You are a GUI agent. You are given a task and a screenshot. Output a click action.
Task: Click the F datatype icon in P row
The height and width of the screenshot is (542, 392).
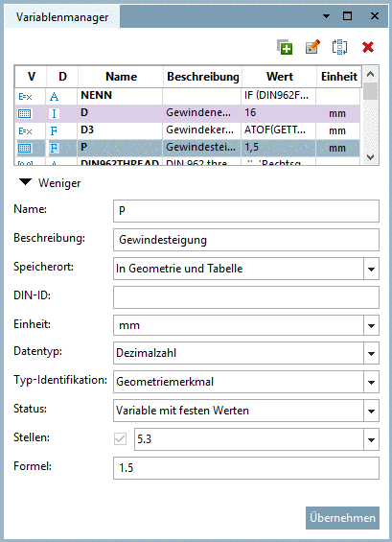coord(54,148)
